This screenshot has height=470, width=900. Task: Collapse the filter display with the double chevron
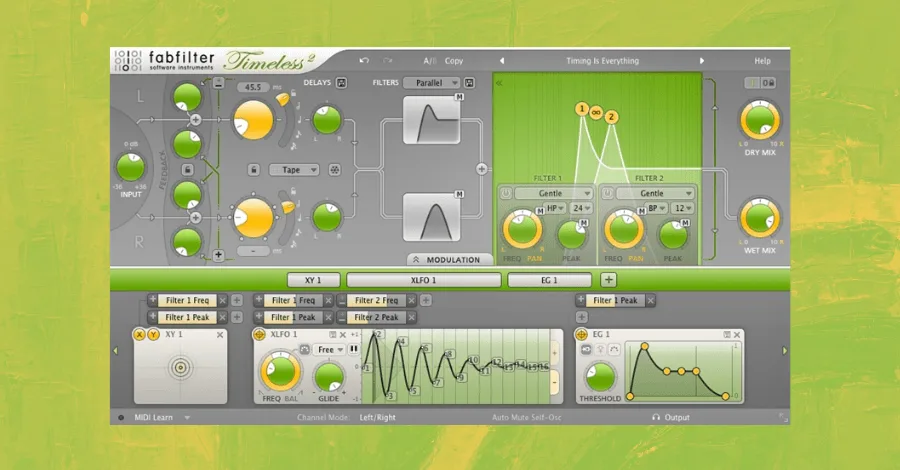pos(499,83)
